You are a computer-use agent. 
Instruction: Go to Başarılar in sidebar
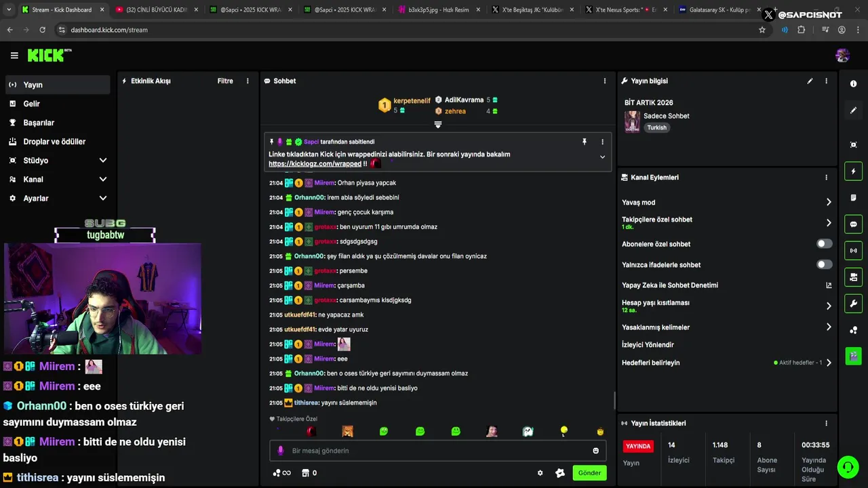coord(58,123)
